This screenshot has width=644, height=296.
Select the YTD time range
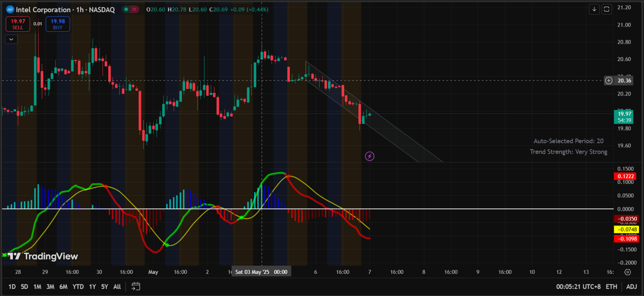click(x=78, y=286)
